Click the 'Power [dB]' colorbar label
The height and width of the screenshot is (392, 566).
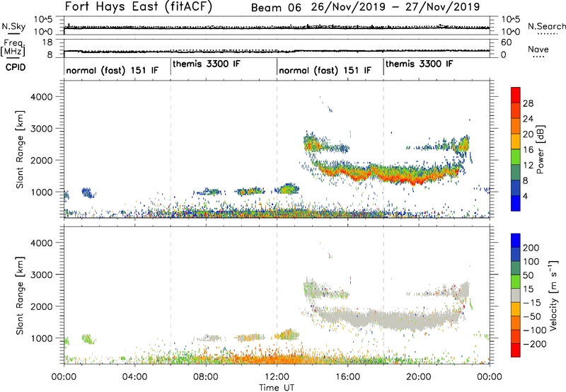point(541,149)
